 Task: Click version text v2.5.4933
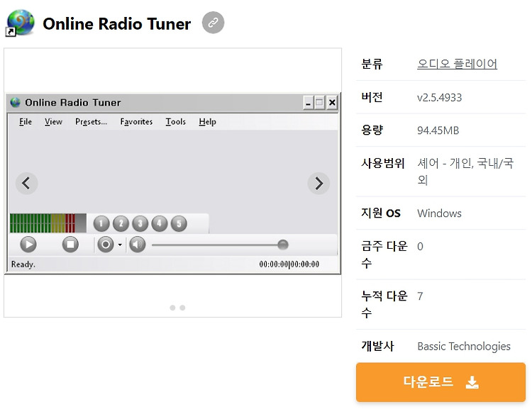[x=439, y=97]
